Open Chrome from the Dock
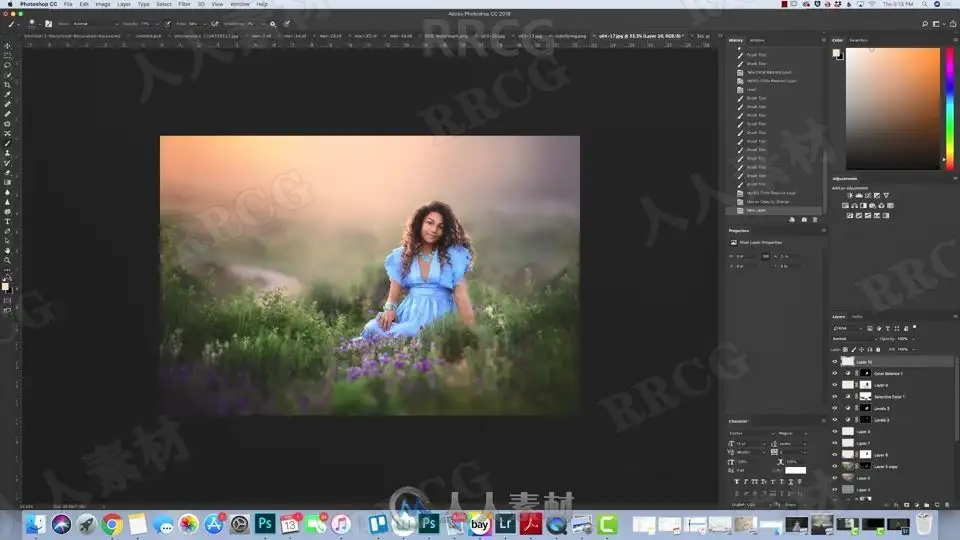The image size is (960, 540). 112,524
